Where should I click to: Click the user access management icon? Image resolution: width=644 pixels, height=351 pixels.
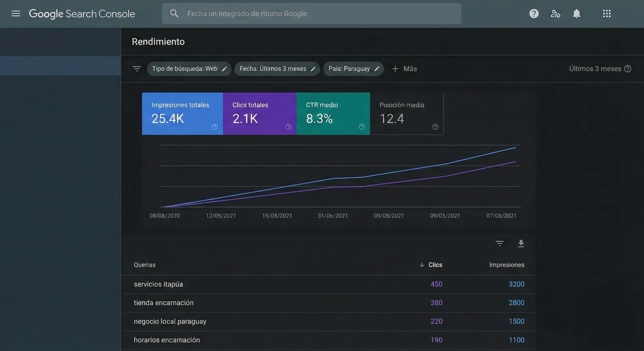[x=555, y=13]
